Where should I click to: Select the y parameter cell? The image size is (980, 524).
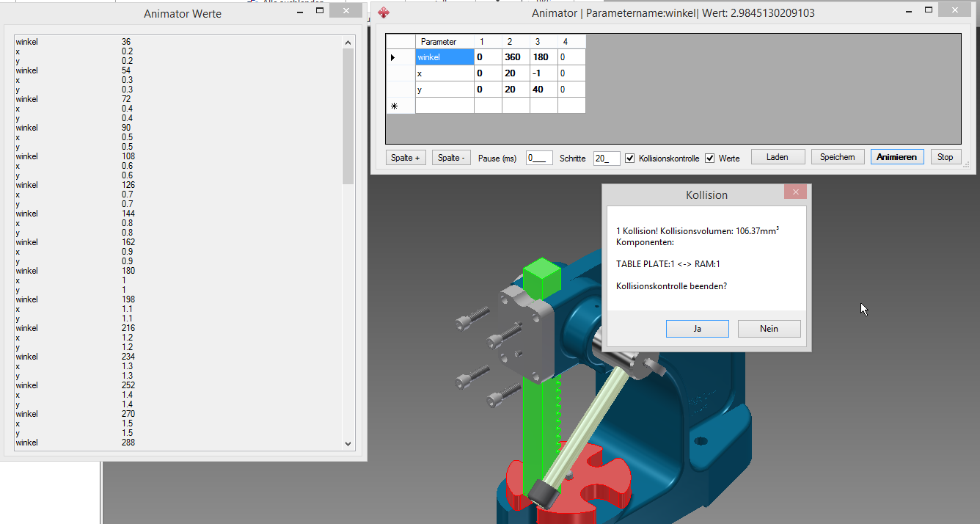click(445, 90)
